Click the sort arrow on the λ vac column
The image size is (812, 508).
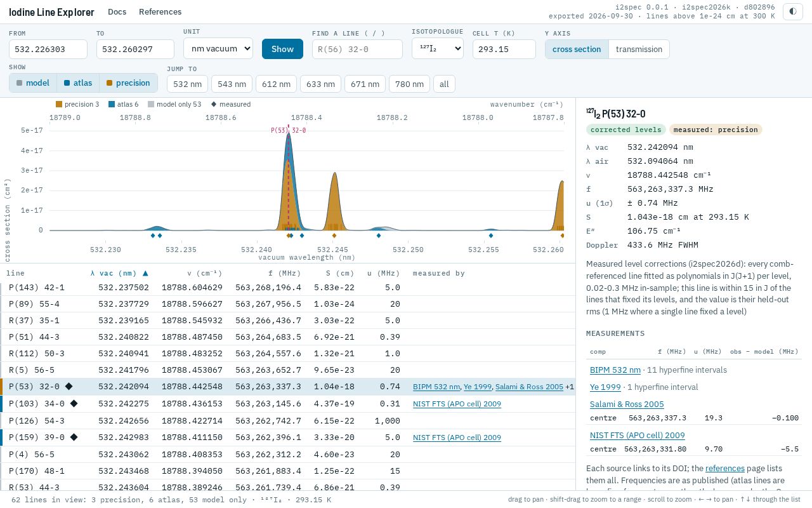[x=145, y=273]
